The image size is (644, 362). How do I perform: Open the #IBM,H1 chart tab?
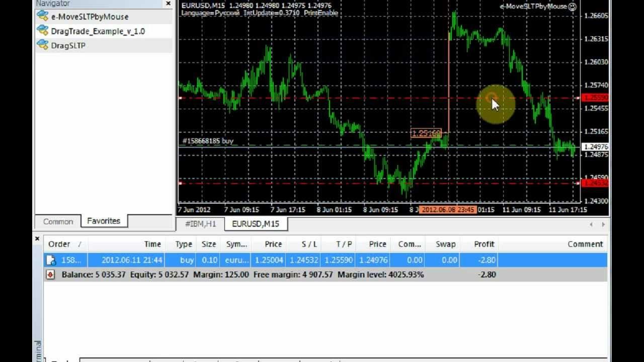point(200,224)
